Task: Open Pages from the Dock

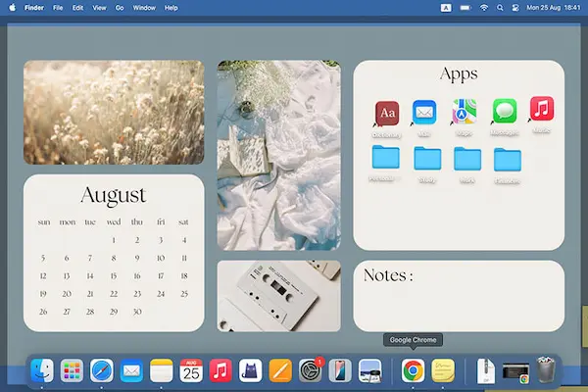Action: 280,370
